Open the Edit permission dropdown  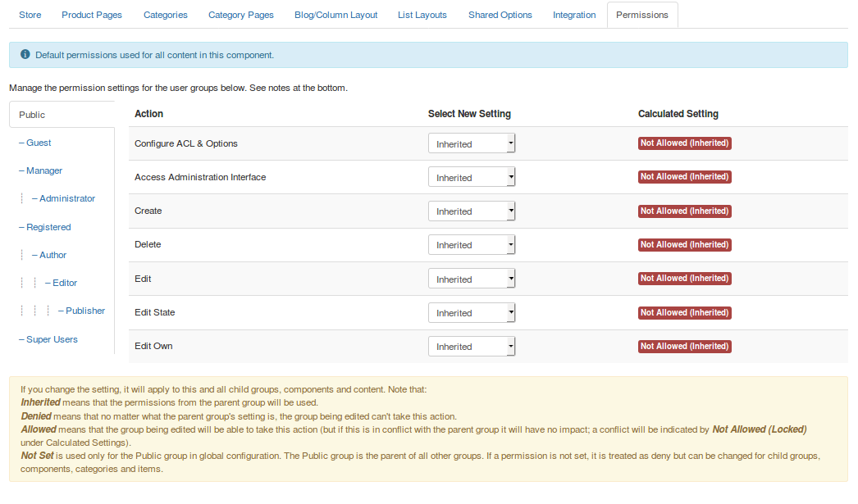[x=472, y=279]
